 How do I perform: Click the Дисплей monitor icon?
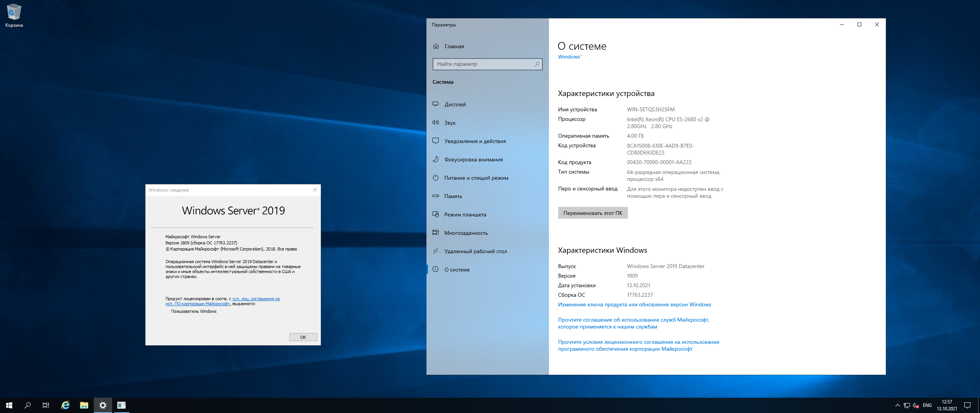point(436,104)
